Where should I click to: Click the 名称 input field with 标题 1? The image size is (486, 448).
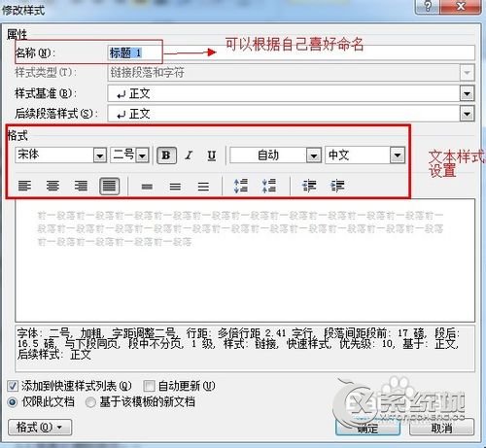291,52
